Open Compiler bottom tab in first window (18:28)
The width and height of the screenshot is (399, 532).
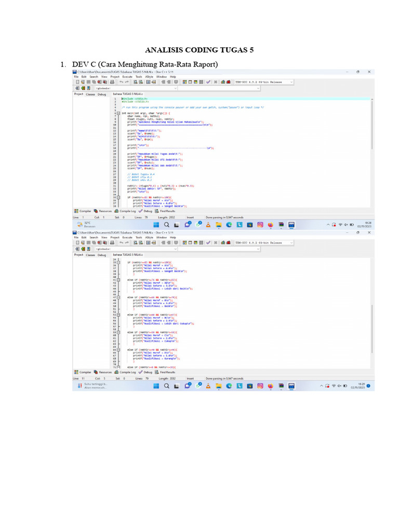click(83, 211)
